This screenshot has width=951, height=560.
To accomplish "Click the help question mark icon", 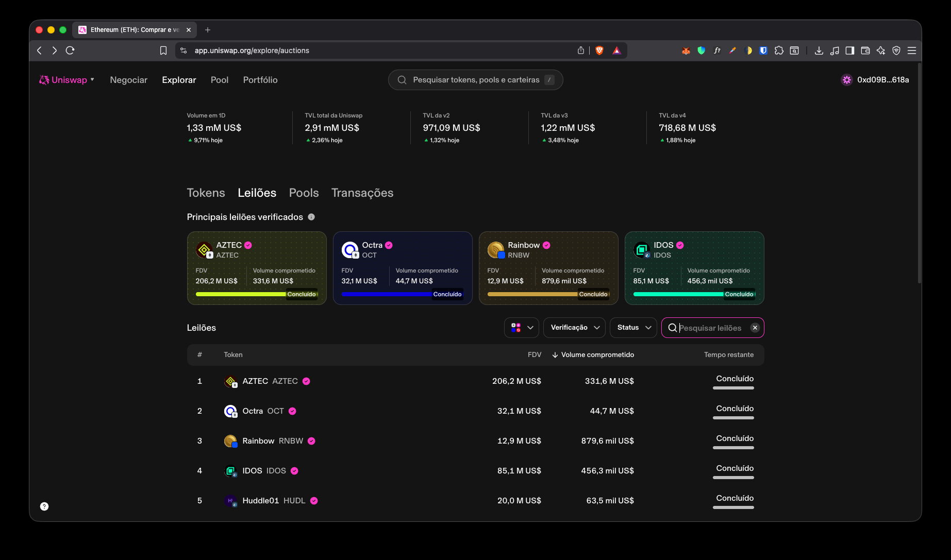I will pos(44,506).
